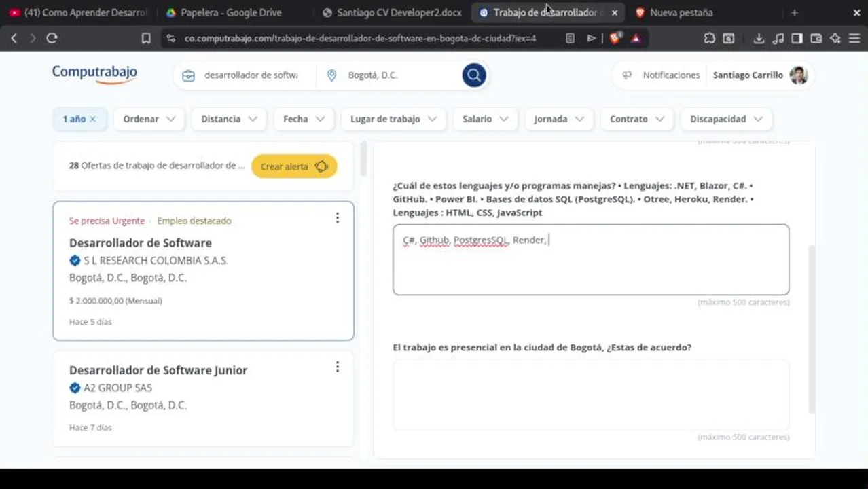Open the Brave Shields lion icon
The height and width of the screenshot is (489, 868).
click(615, 39)
